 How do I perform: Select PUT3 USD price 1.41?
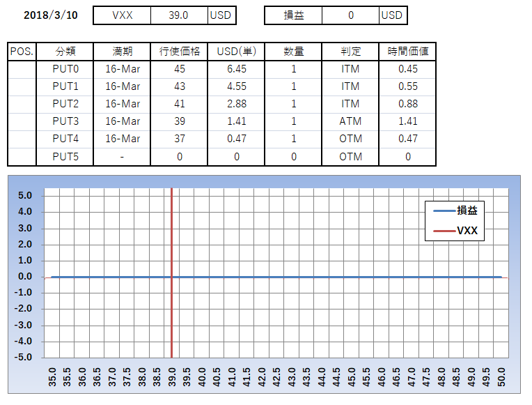pos(236,121)
